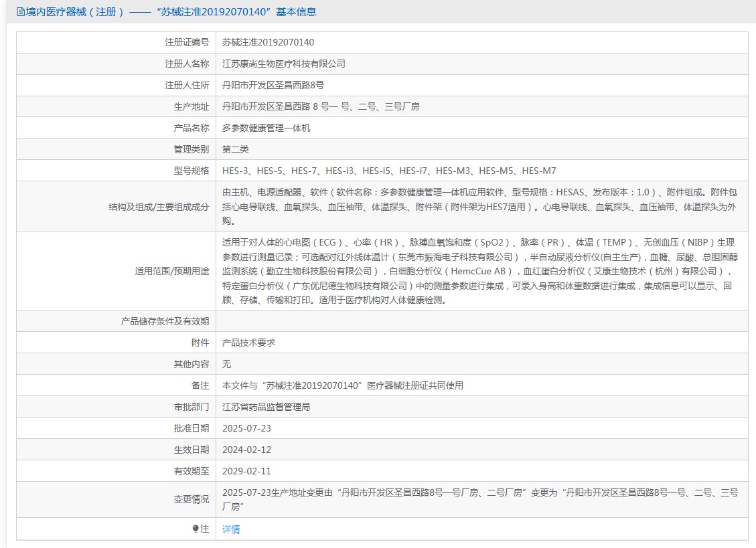Open the 详情 link in the note row
Image resolution: width=756 pixels, height=548 pixels.
pos(231,529)
